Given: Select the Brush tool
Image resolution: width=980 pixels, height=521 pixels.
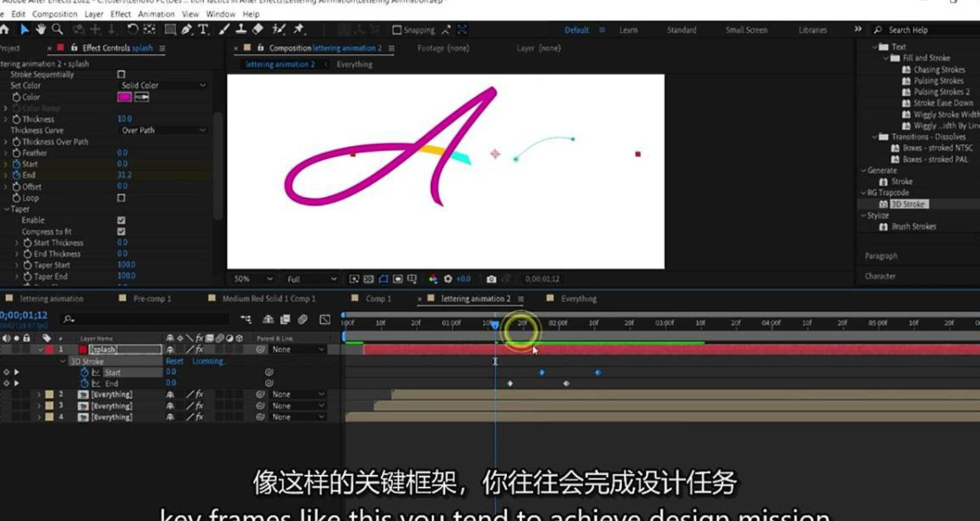Looking at the screenshot, I should (x=224, y=30).
